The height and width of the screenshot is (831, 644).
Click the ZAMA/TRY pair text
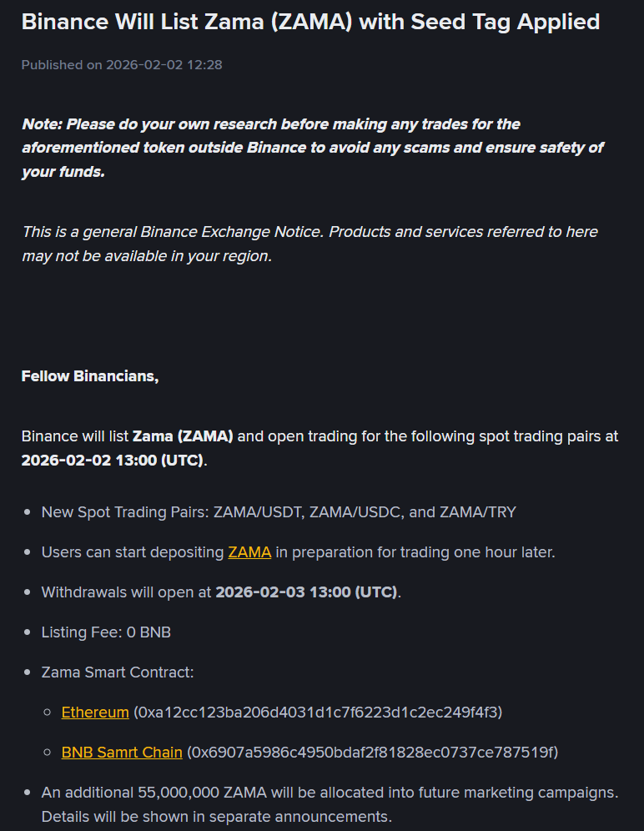point(477,512)
